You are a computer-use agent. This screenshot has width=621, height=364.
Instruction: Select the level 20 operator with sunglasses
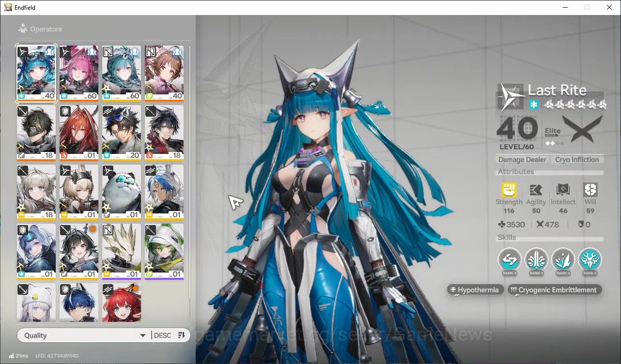pos(122,133)
